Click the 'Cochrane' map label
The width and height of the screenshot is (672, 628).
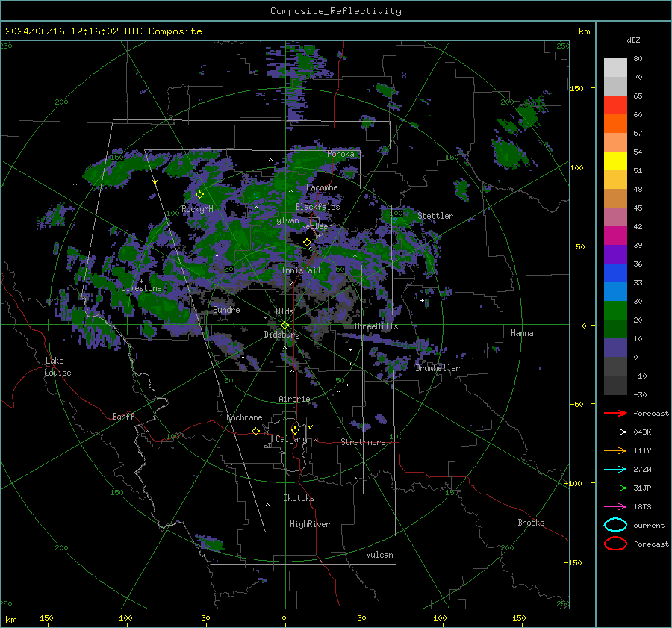[x=244, y=417]
